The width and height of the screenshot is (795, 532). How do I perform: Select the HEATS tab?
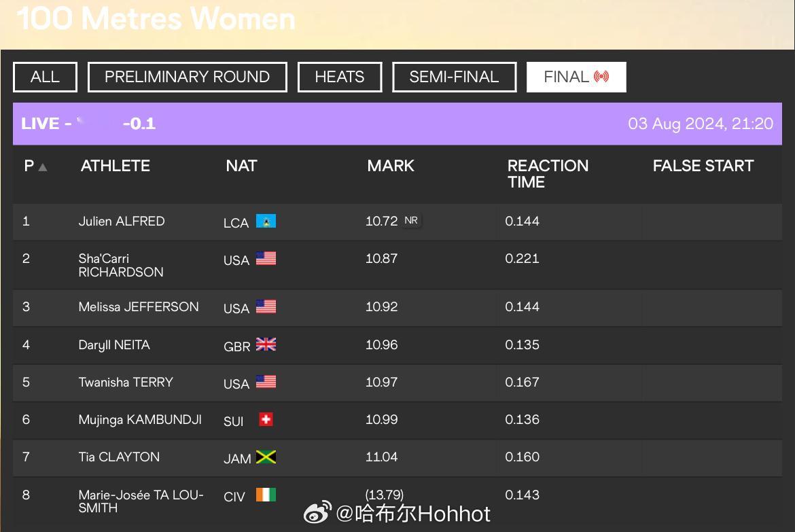tap(340, 77)
